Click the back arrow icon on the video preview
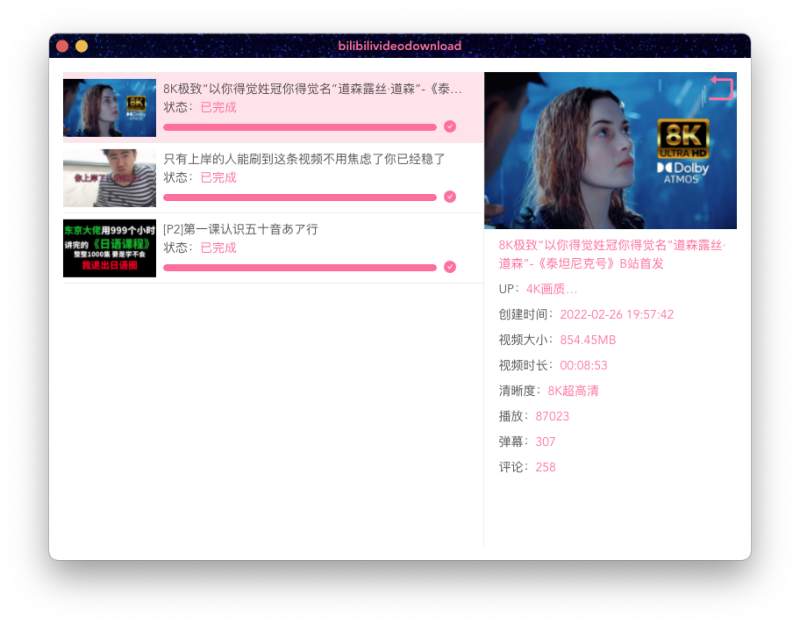This screenshot has height=625, width=800. 722,88
